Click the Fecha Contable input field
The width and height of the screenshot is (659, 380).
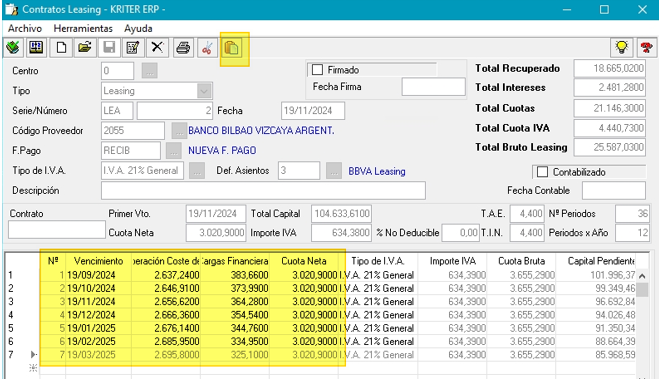click(614, 190)
